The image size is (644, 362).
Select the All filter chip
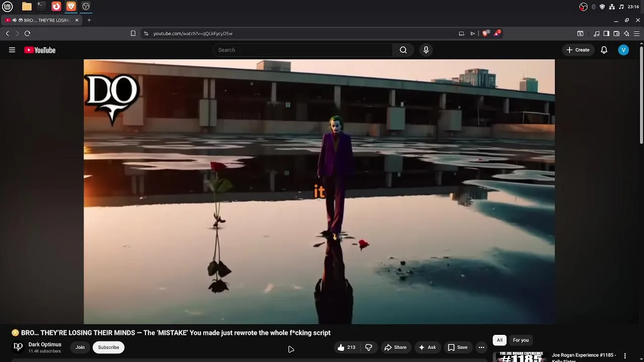click(x=500, y=340)
